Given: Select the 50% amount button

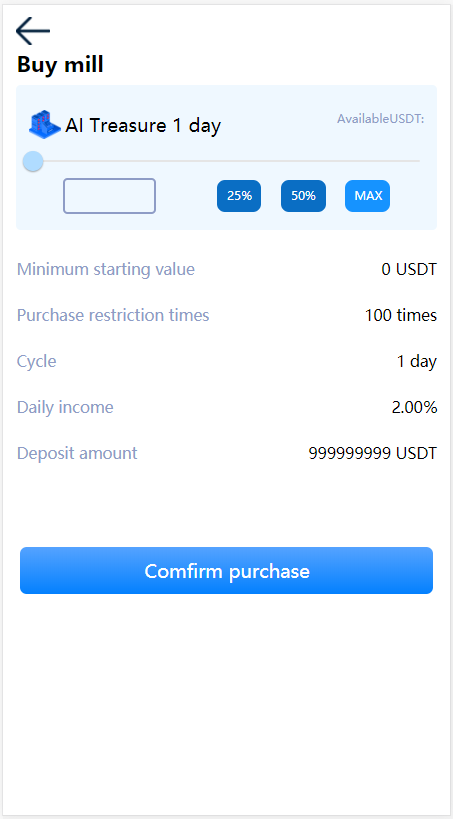Looking at the screenshot, I should click(x=303, y=196).
